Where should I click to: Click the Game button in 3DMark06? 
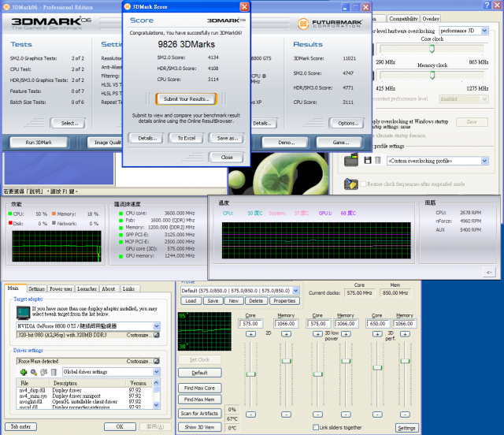coord(341,143)
